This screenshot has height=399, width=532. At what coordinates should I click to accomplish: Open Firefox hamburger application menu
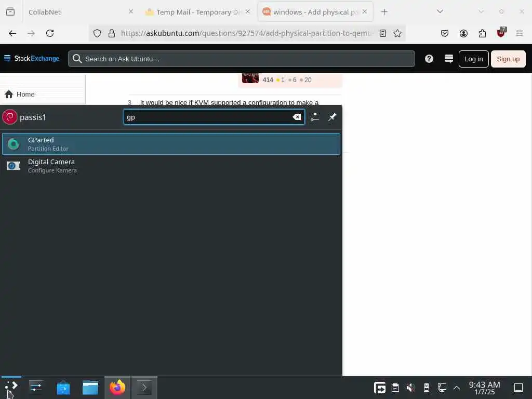tap(520, 33)
